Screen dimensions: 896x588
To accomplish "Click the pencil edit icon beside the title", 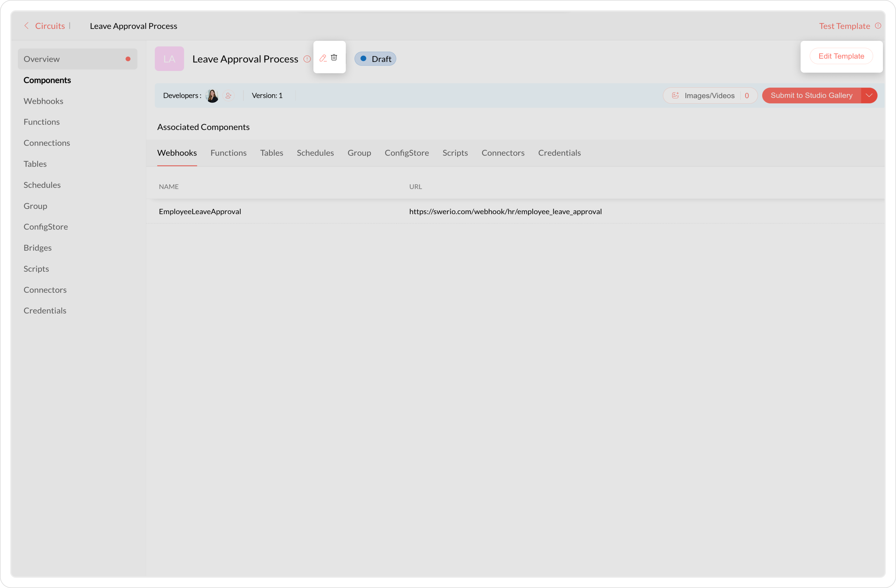I will 323,58.
